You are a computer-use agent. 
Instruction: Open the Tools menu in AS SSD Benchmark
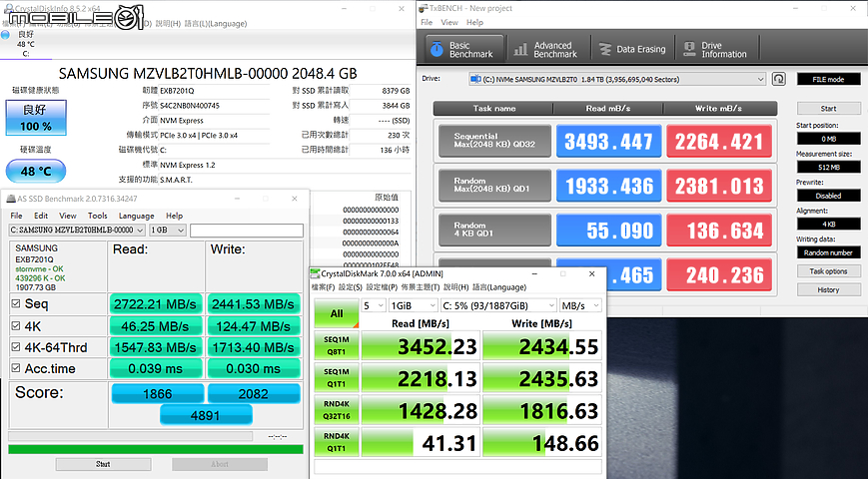click(98, 216)
